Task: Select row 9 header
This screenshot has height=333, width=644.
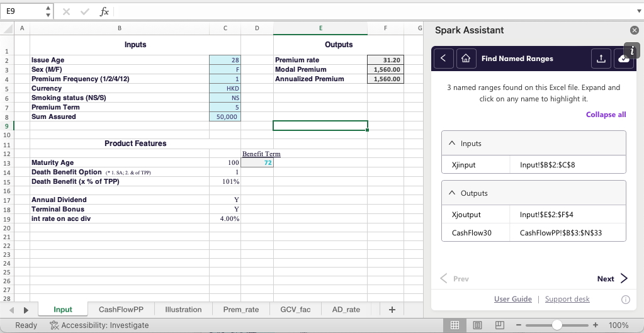Action: pos(7,126)
